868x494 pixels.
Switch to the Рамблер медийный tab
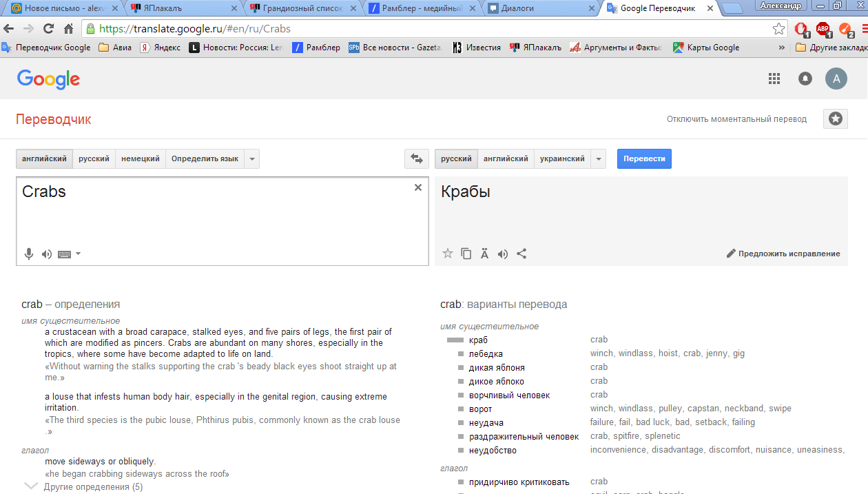click(x=423, y=8)
